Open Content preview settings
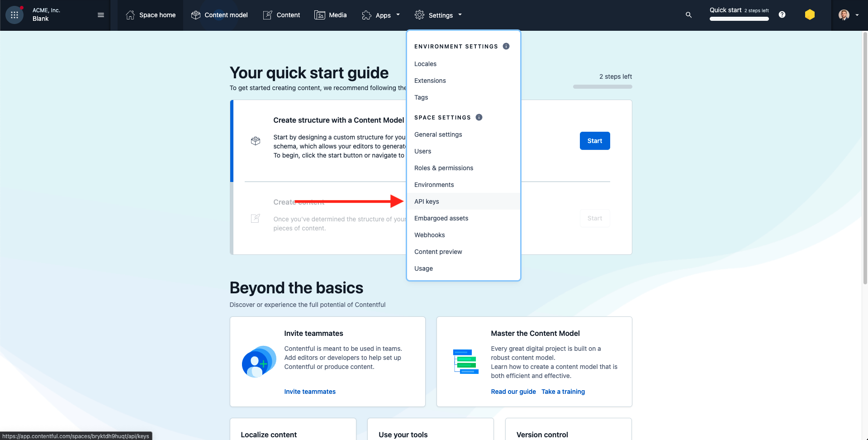This screenshot has width=868, height=440. click(x=464, y=252)
